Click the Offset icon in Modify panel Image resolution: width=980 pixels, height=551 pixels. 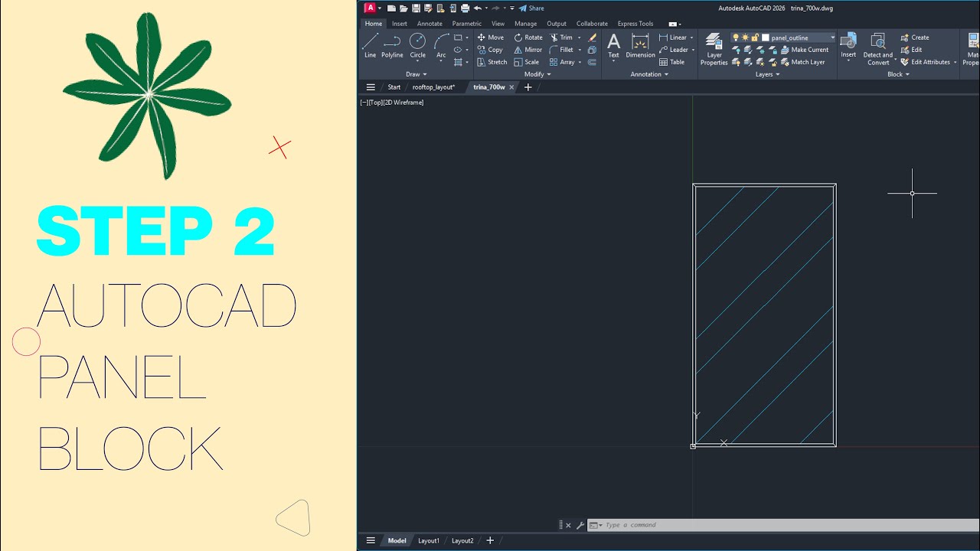point(593,62)
